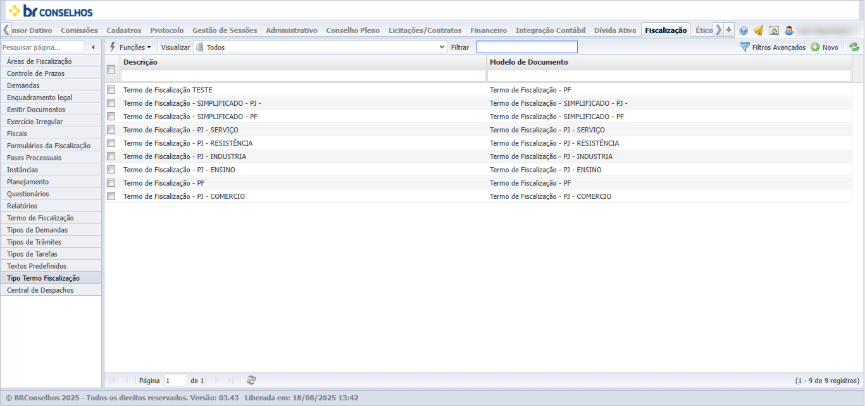
Task: Check the PJ - ENSINO row checkbox
Action: (111, 169)
